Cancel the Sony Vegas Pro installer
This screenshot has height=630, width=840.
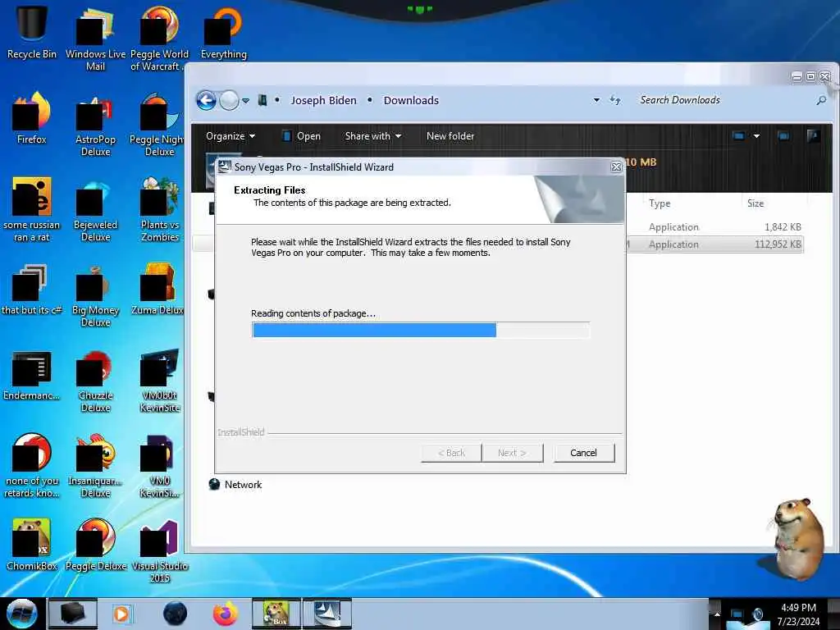(583, 453)
